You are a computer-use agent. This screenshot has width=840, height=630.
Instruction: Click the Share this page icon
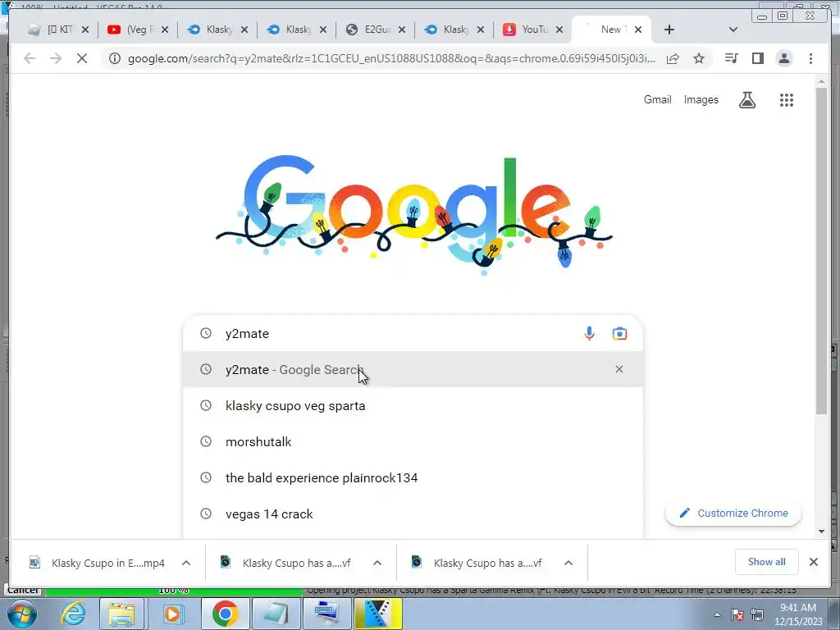[x=673, y=58]
